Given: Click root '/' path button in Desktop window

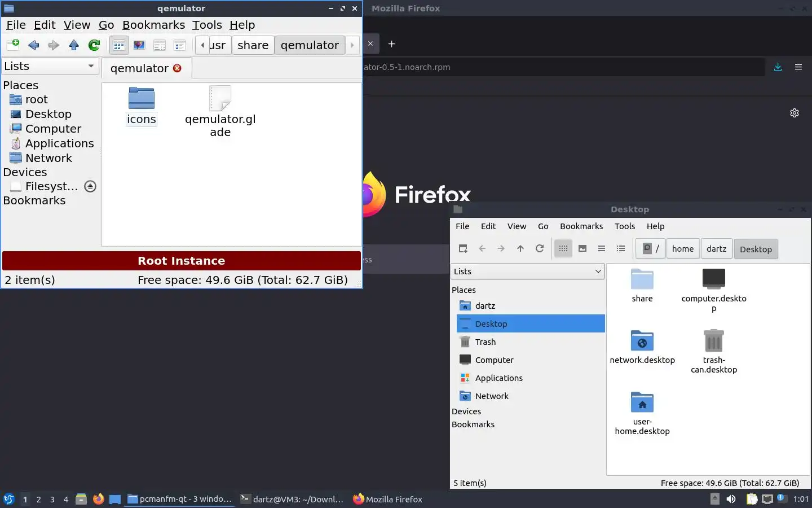Looking at the screenshot, I should click(x=651, y=248).
